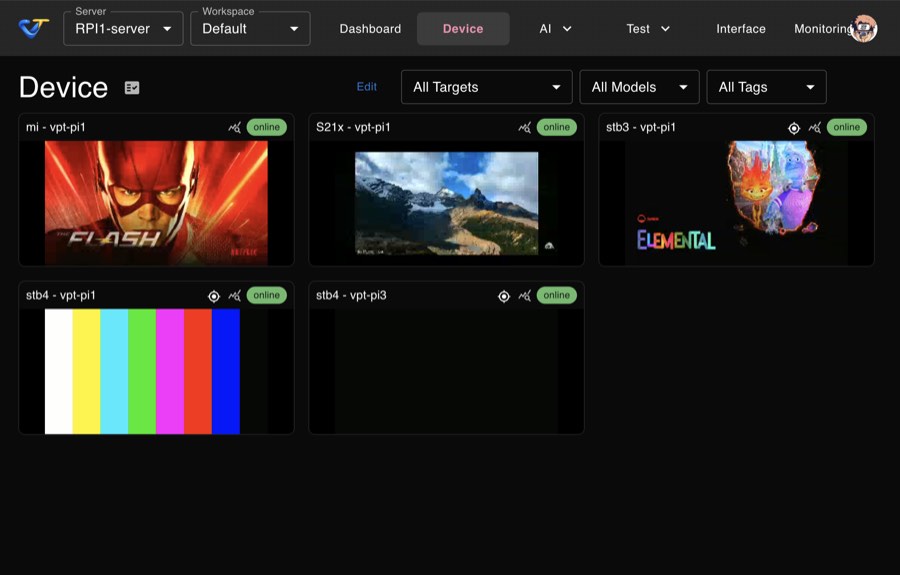The height and width of the screenshot is (575, 900).
Task: Open the blank stream of stb4 - vpt-pi3
Action: click(x=447, y=371)
